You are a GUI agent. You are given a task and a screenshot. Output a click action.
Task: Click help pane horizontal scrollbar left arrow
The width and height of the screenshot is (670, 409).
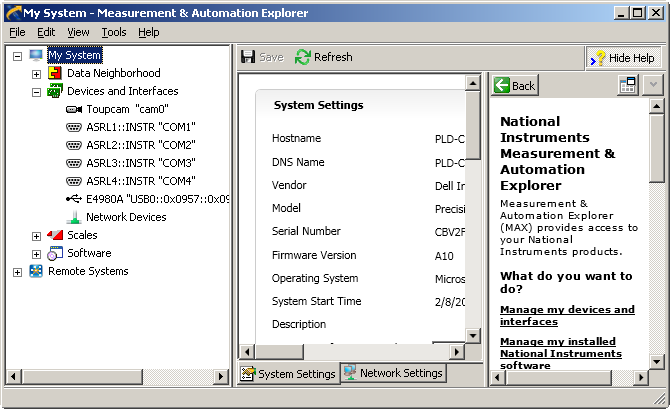(x=497, y=377)
